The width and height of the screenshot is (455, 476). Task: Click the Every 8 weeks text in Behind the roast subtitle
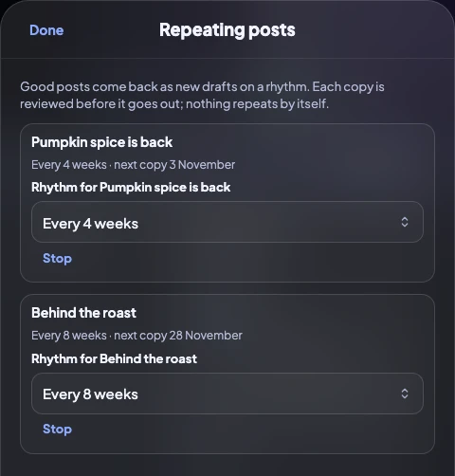click(69, 336)
